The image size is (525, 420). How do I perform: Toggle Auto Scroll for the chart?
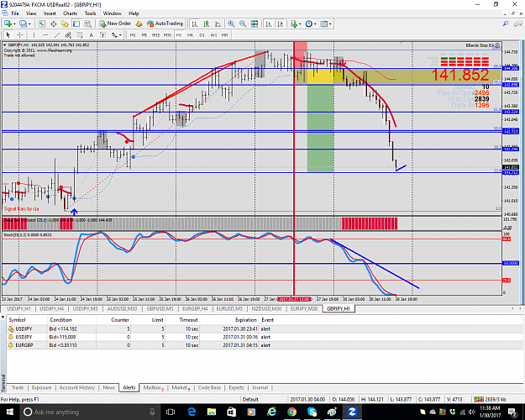(x=269, y=24)
